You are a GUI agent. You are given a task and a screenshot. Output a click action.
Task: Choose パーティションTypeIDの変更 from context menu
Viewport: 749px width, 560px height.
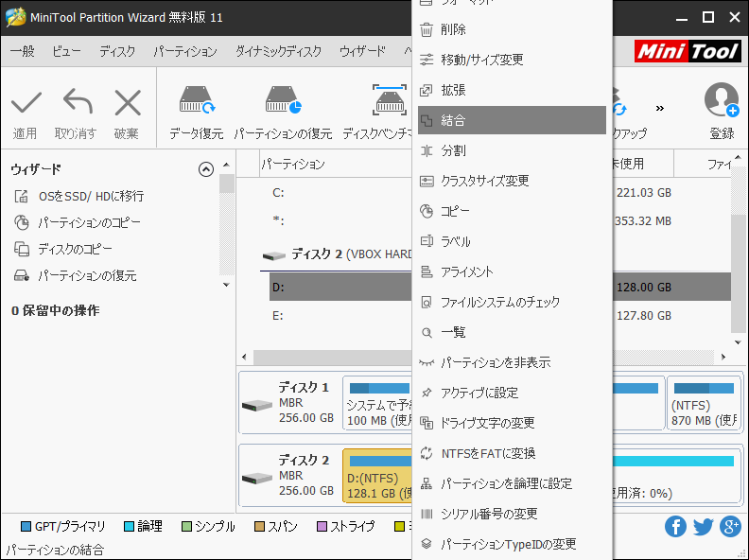point(512,544)
